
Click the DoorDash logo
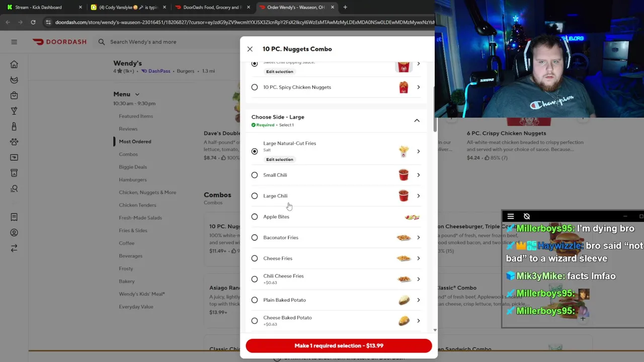[59, 42]
